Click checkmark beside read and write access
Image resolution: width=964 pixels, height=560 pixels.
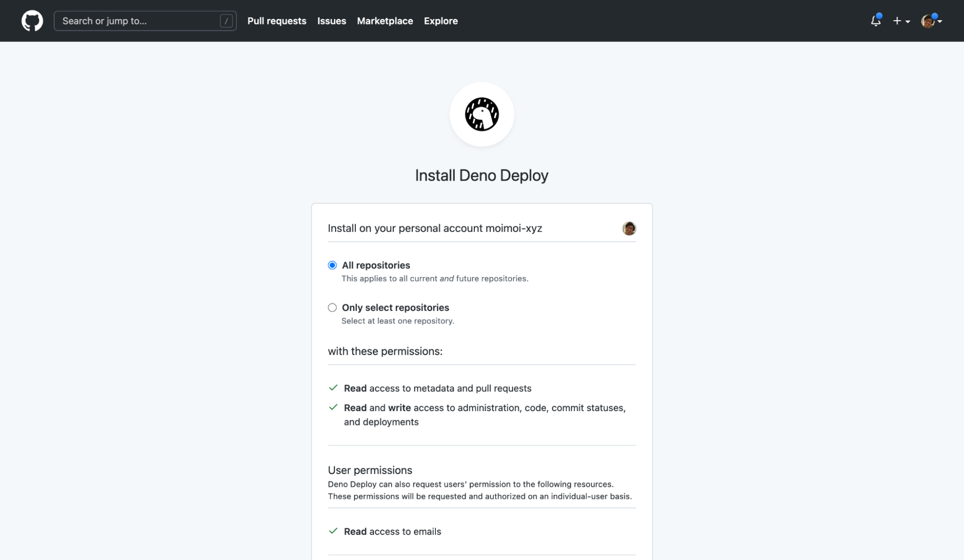(x=333, y=407)
